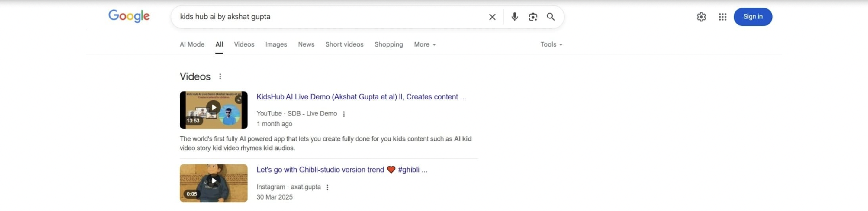Open KidsHub AI Live Demo video link

coord(361,97)
